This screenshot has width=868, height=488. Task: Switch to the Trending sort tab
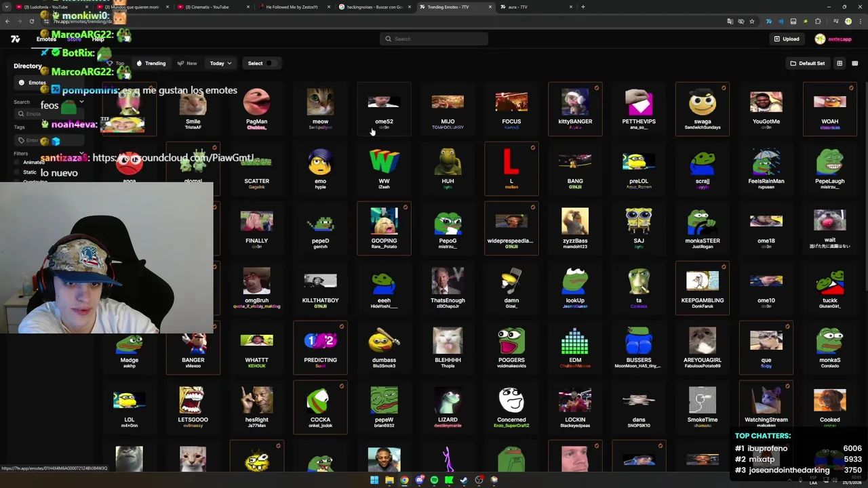tap(151, 63)
